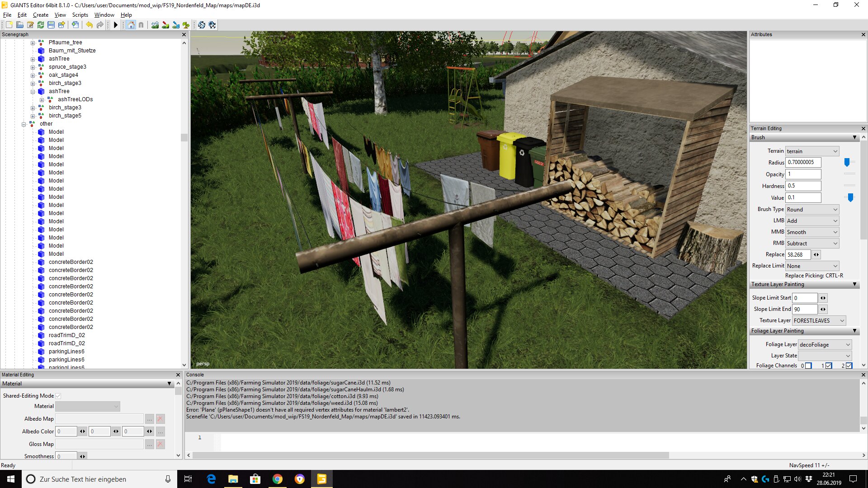Open the Create menu
The height and width of the screenshot is (488, 868).
pyautogui.click(x=40, y=15)
